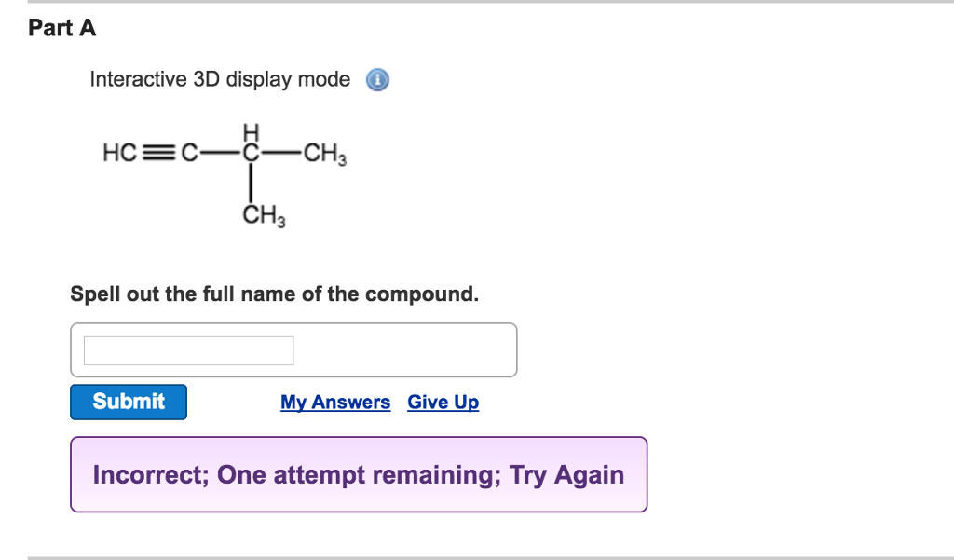Screen dimensions: 954x560
Task: Submit the compound name answer
Action: click(x=128, y=402)
